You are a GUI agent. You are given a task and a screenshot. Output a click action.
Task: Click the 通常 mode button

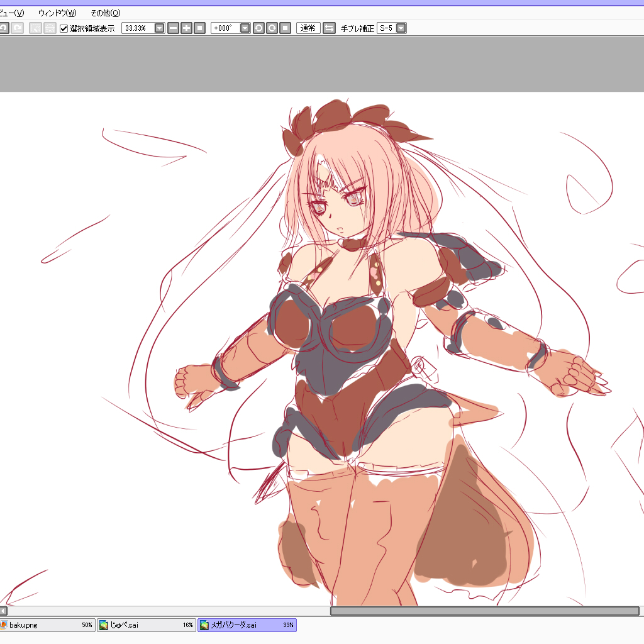(x=308, y=28)
